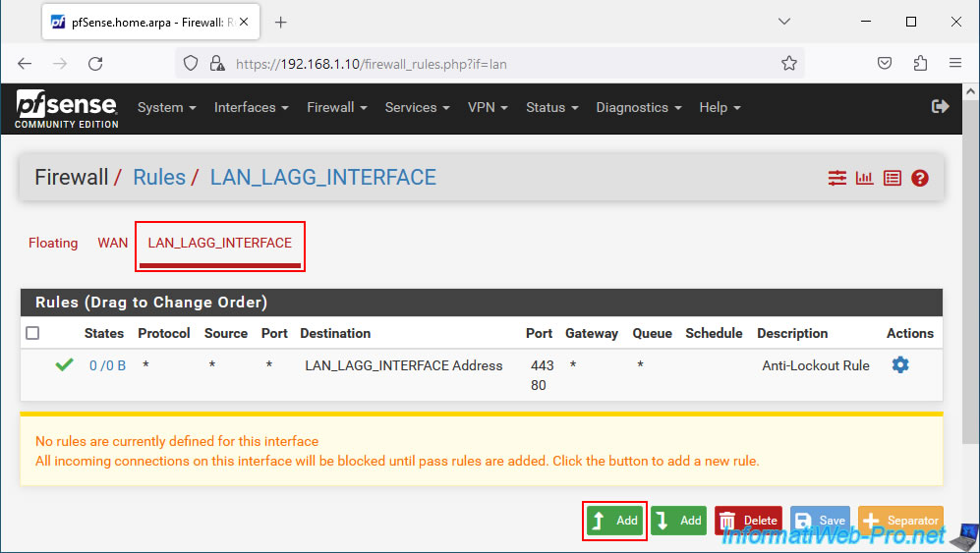Expand the Diagnostics menu
The height and width of the screenshot is (553, 980).
[639, 107]
